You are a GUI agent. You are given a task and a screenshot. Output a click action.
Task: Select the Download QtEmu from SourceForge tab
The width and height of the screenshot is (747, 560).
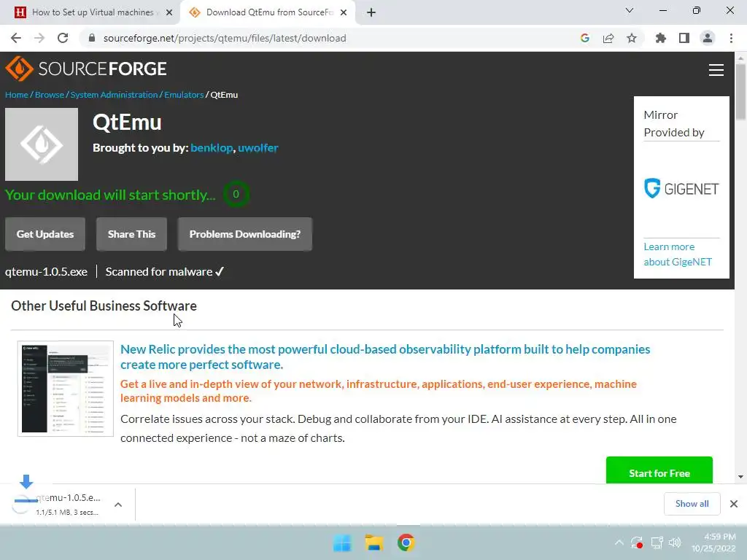(x=268, y=12)
